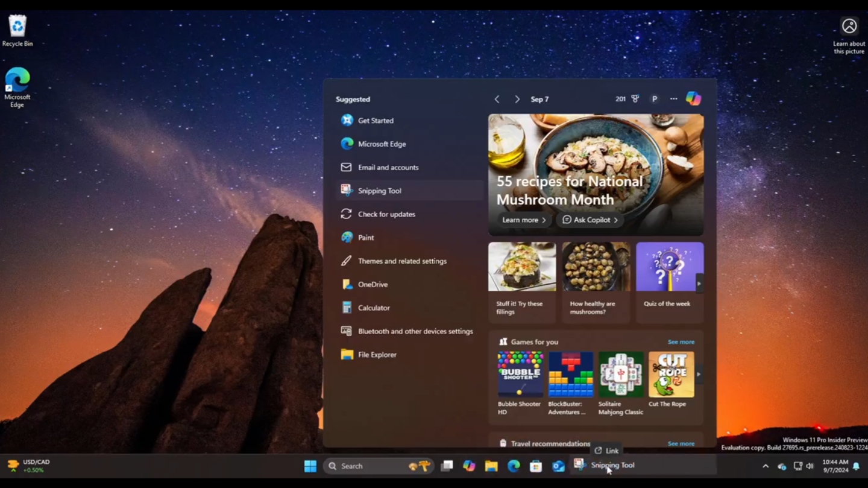Click the taskbar Search box

coord(379,466)
